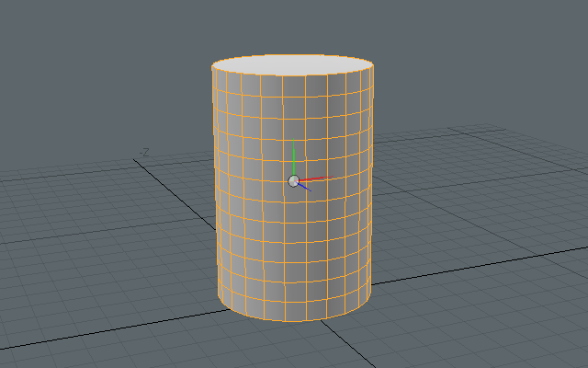Click the cylinder's left silhouette edge
This screenshot has height=368, width=588.
coord(214,184)
